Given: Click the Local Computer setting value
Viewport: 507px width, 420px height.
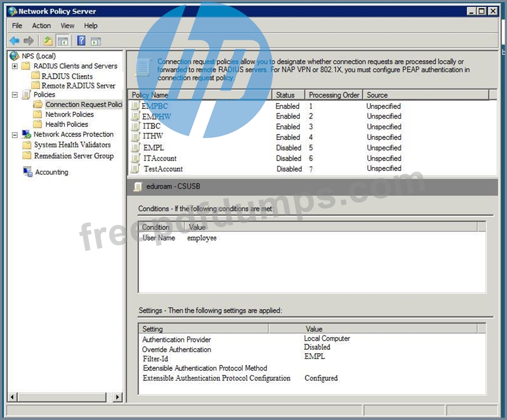Looking at the screenshot, I should click(x=327, y=339).
